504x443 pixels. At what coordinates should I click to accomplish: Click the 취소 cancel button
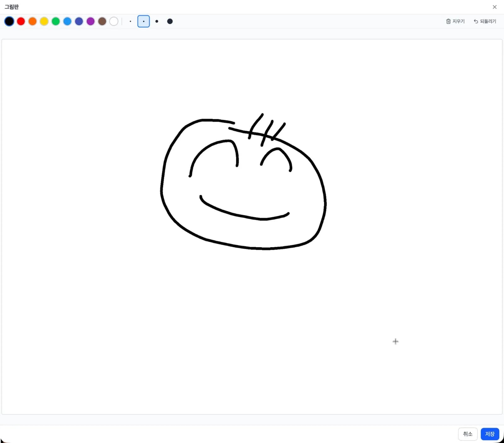tap(467, 434)
